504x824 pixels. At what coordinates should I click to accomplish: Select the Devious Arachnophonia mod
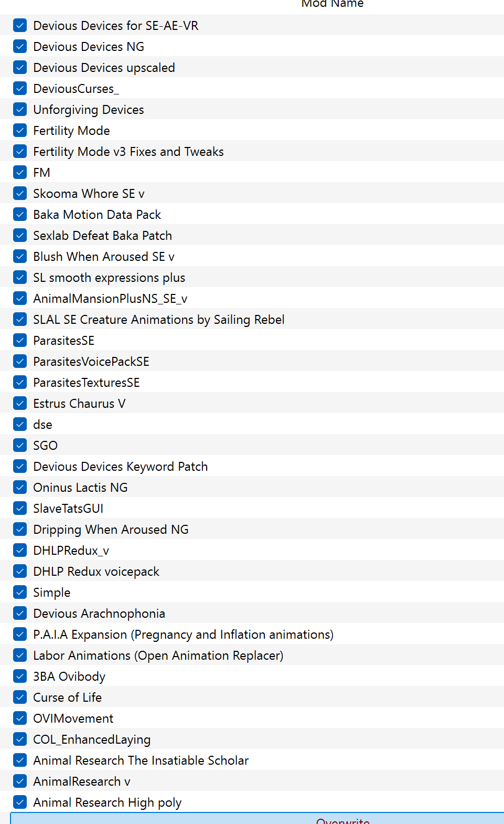[99, 614]
